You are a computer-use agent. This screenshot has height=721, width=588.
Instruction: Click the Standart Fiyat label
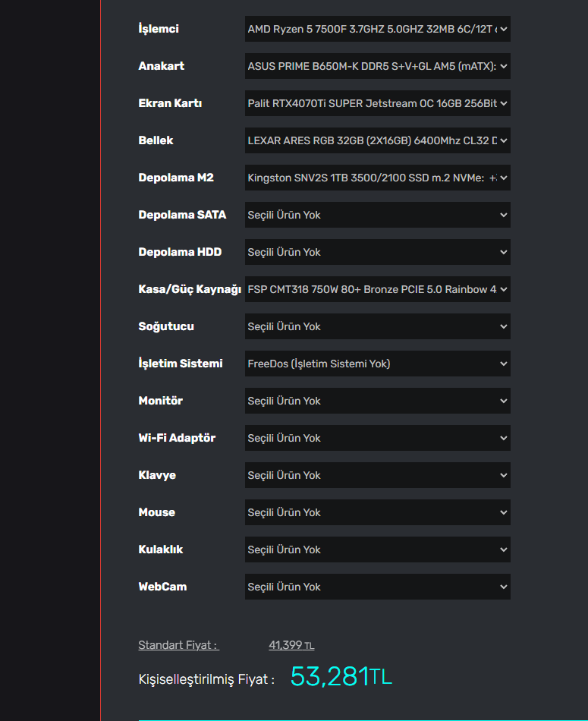tap(179, 645)
